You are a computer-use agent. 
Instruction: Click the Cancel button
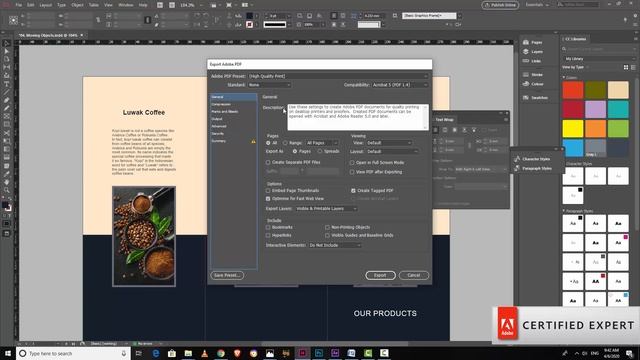point(413,276)
